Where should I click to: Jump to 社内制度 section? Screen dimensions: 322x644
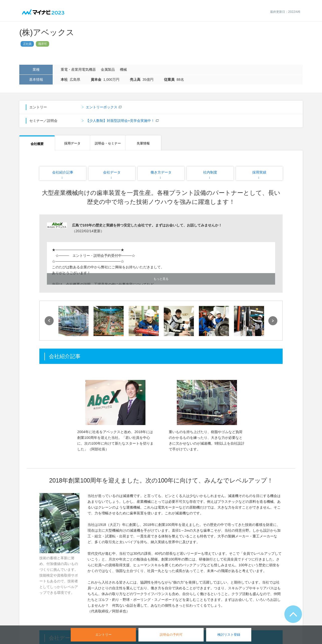[210, 173]
